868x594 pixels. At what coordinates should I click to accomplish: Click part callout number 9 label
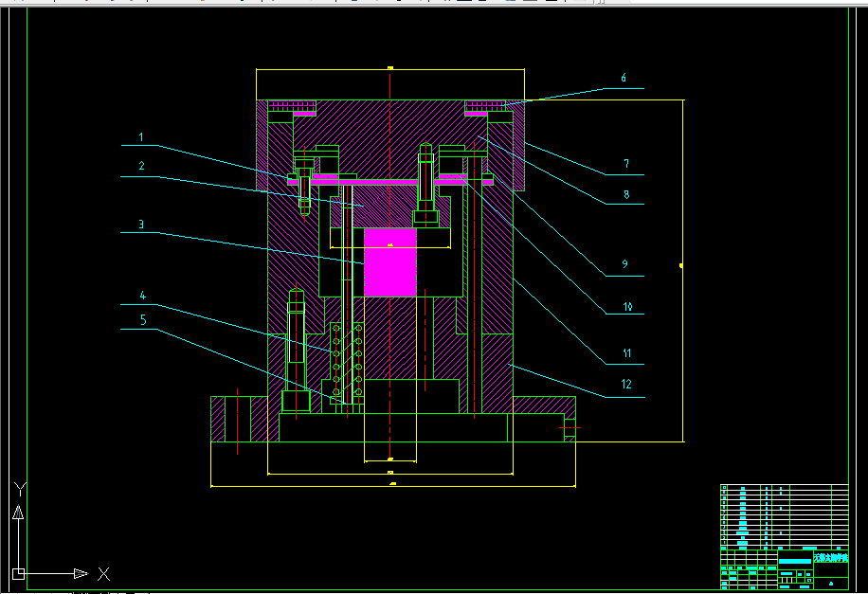625,264
